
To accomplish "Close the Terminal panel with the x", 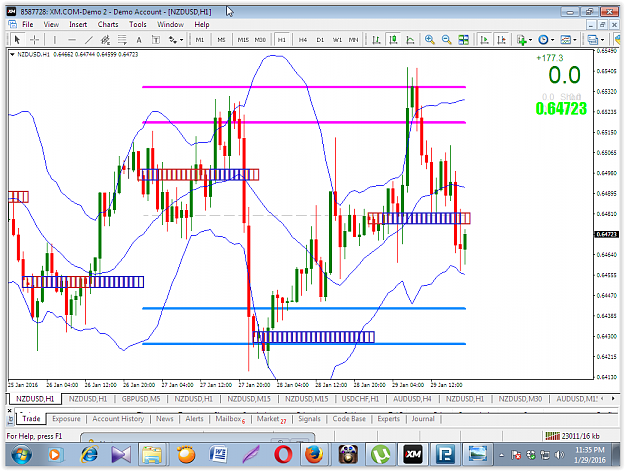I will 10,410.
